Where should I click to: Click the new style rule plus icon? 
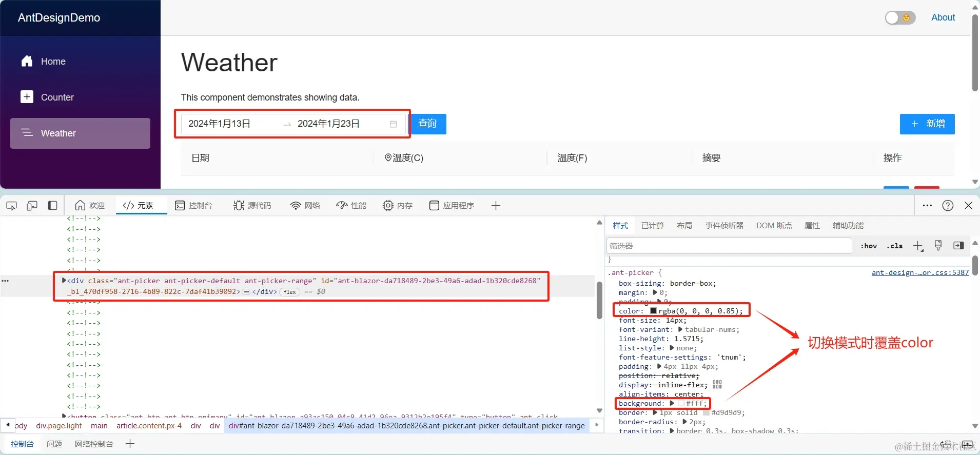click(918, 246)
